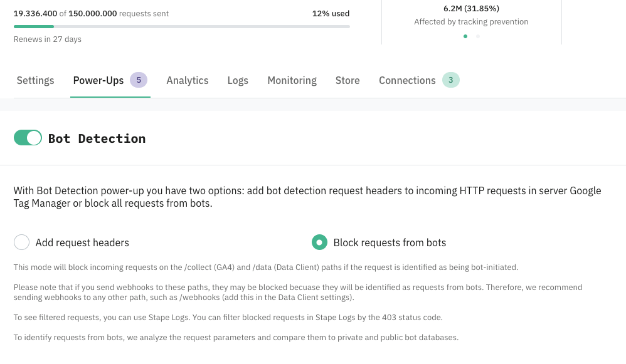Disable the Bot Detection toggle
The image size is (626, 364).
point(28,138)
